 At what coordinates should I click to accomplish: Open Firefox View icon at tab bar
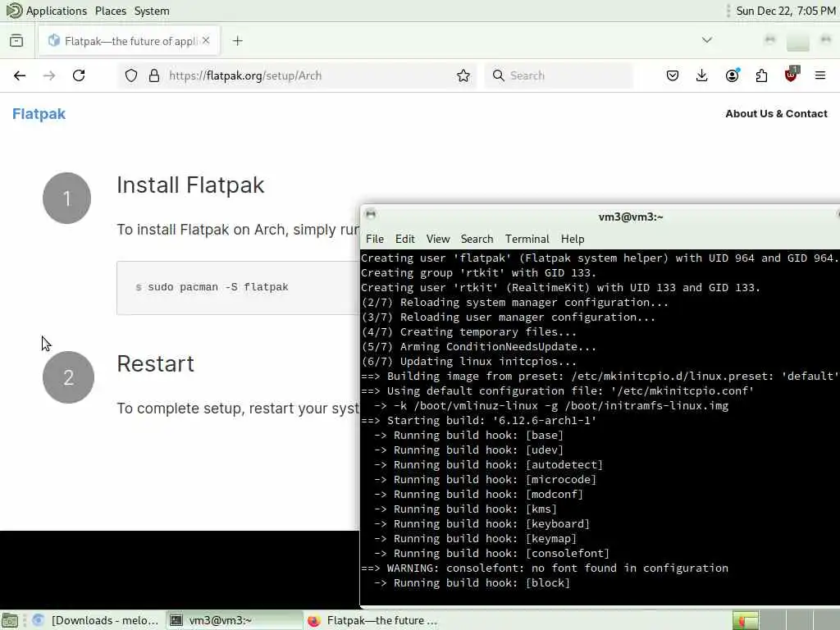coord(16,41)
